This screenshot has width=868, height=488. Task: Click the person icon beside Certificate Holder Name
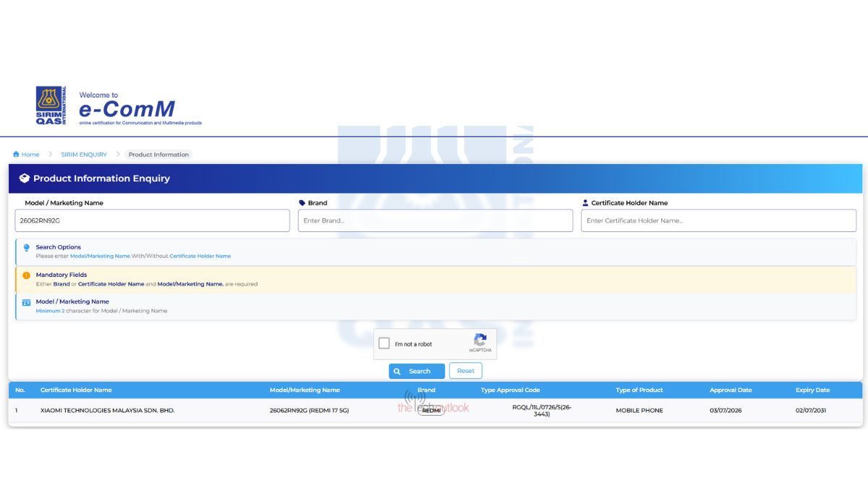(x=585, y=203)
